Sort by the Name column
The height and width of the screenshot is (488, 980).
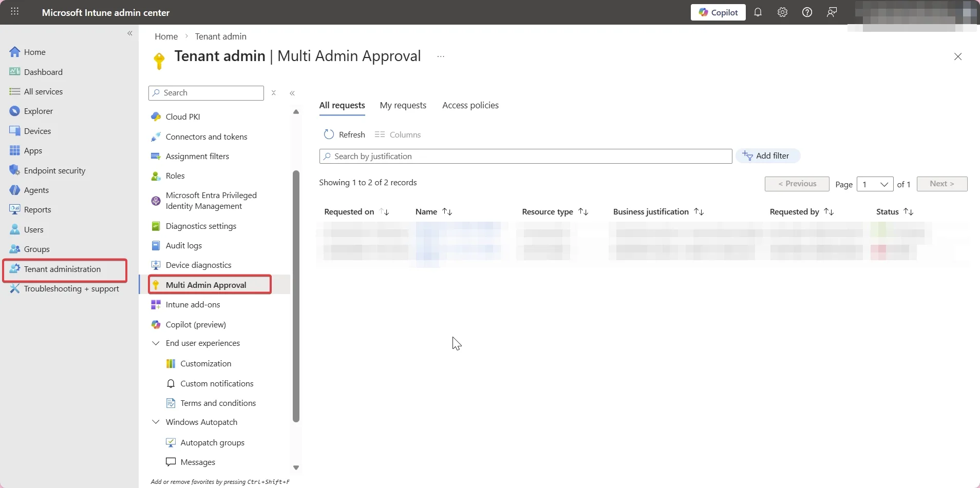tap(434, 211)
